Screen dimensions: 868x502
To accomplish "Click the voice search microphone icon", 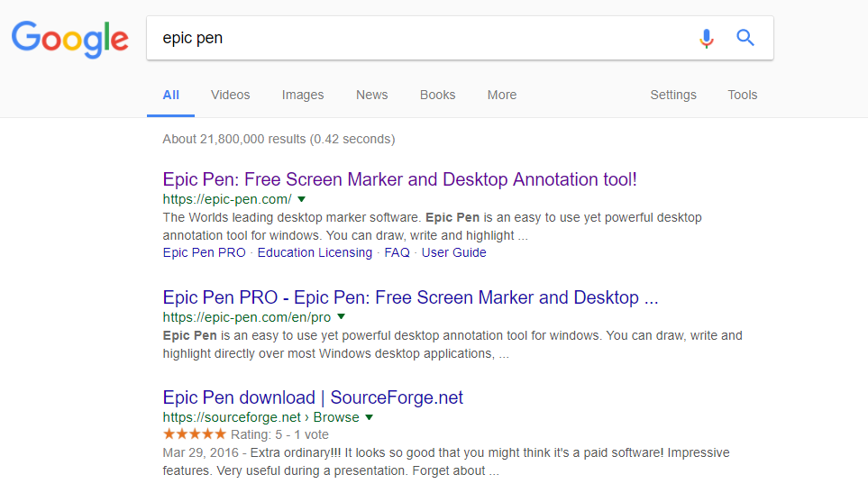I will point(707,38).
